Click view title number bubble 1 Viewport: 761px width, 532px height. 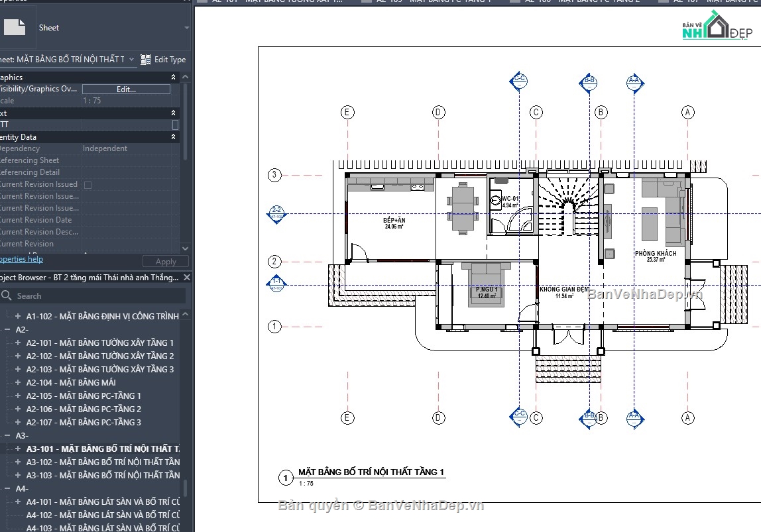(x=285, y=478)
